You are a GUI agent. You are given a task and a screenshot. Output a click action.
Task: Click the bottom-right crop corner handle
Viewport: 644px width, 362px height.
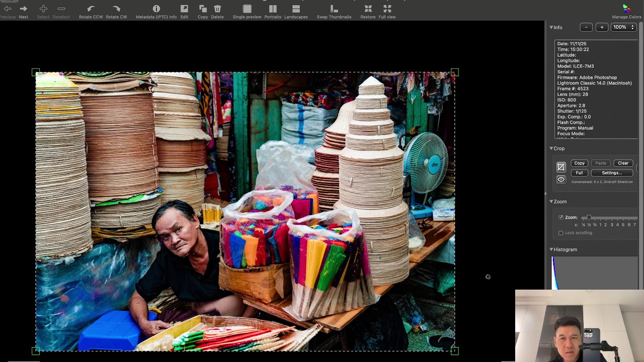point(455,351)
